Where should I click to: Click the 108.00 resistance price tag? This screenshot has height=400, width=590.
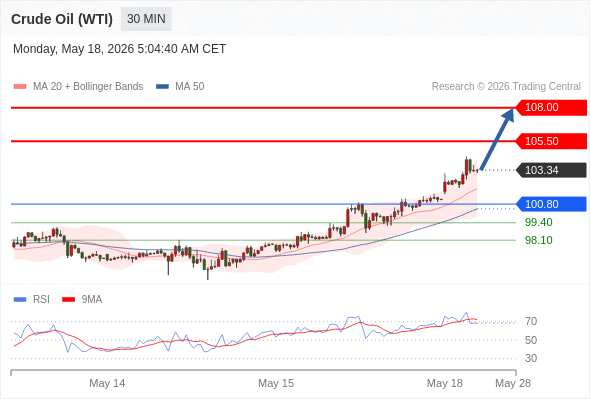(x=551, y=108)
